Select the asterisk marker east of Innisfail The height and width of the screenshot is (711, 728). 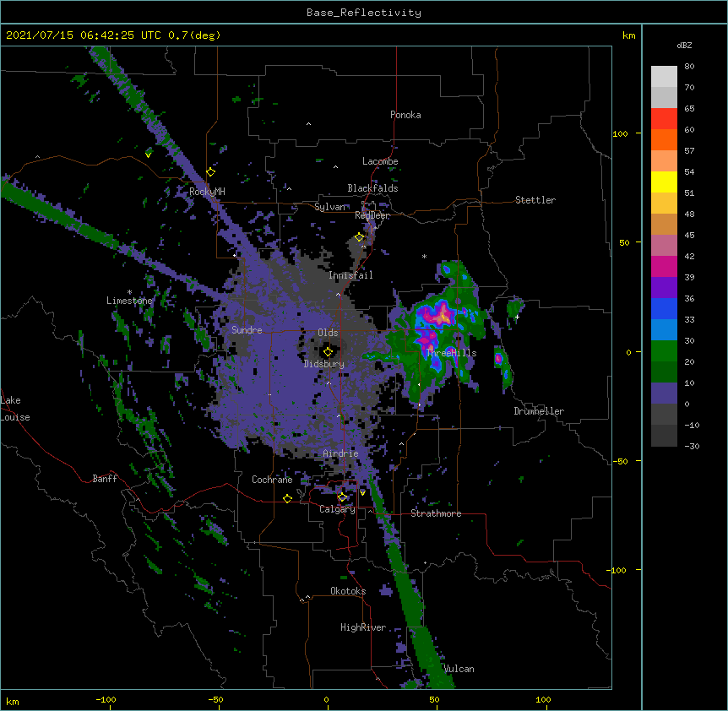point(424,256)
